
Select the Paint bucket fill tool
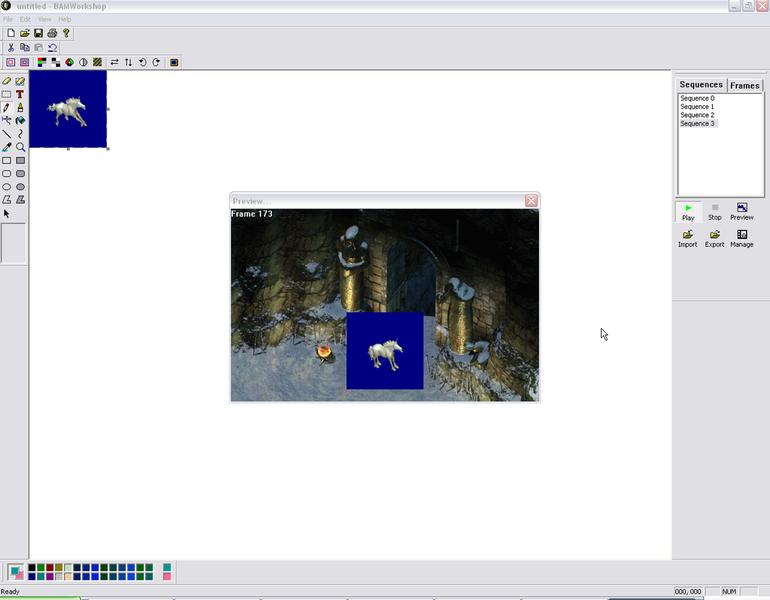20,120
